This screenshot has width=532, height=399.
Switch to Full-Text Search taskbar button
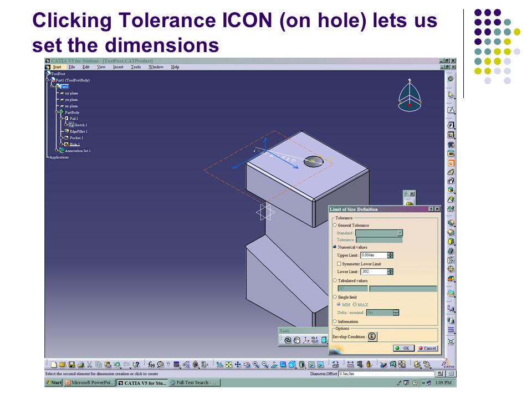click(x=195, y=382)
